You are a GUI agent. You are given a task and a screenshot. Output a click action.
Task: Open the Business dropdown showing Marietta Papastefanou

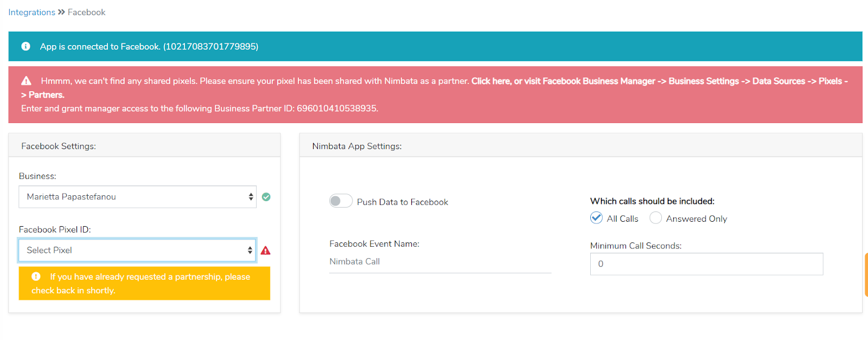point(137,197)
